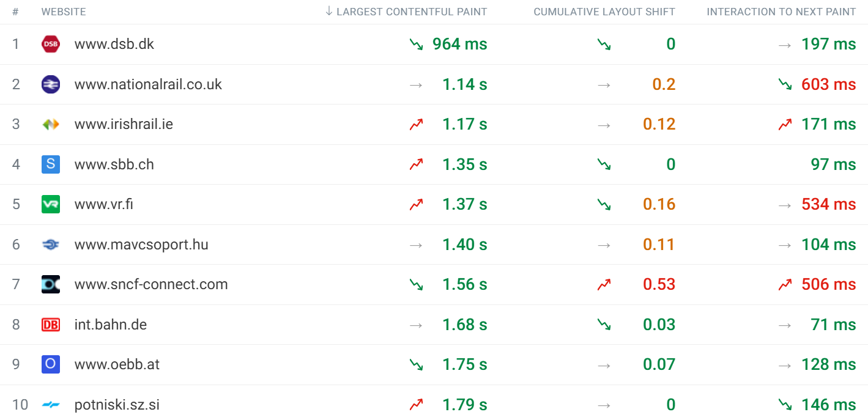
Task: Click the 0.16 CLS value
Action: click(659, 204)
